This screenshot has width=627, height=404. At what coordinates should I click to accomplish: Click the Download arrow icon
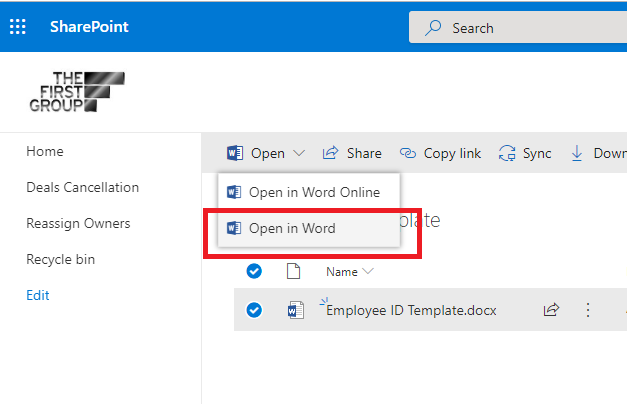click(577, 153)
